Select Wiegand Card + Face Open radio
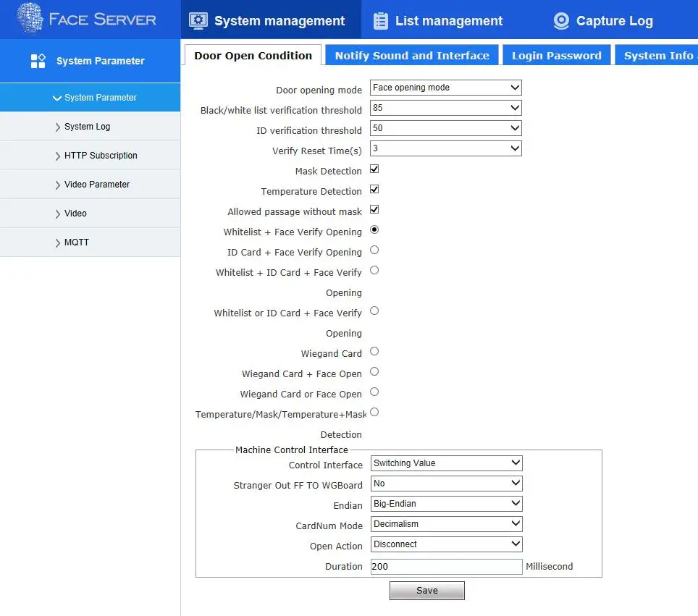 pos(374,371)
